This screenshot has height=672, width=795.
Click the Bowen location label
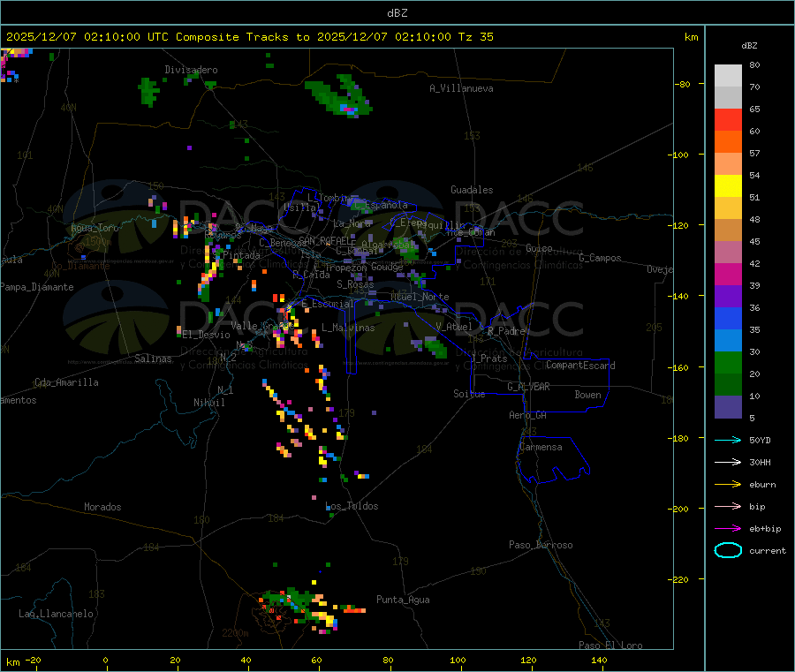(x=587, y=395)
